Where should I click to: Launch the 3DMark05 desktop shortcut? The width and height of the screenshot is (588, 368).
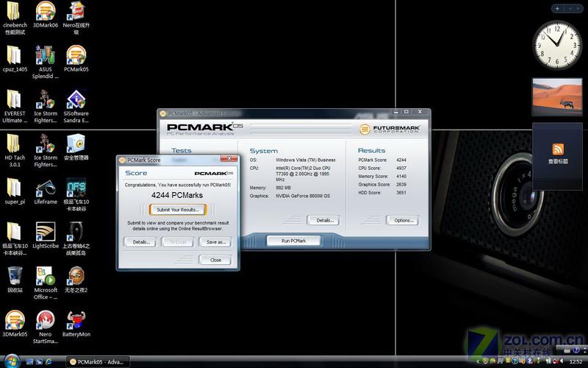[x=14, y=324]
